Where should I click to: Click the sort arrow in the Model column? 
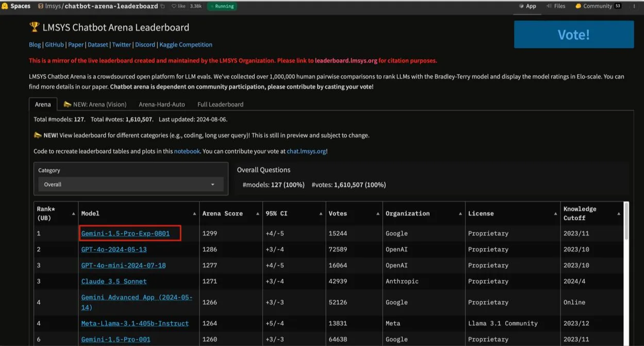click(x=194, y=214)
